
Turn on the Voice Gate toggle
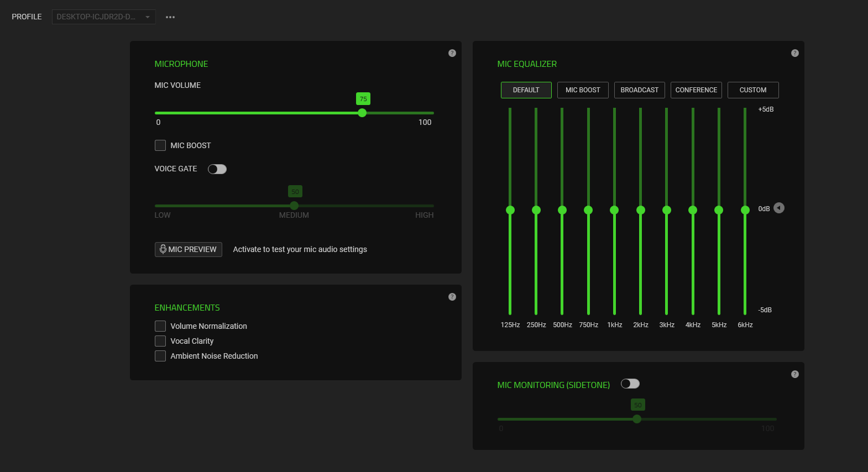pos(217,169)
